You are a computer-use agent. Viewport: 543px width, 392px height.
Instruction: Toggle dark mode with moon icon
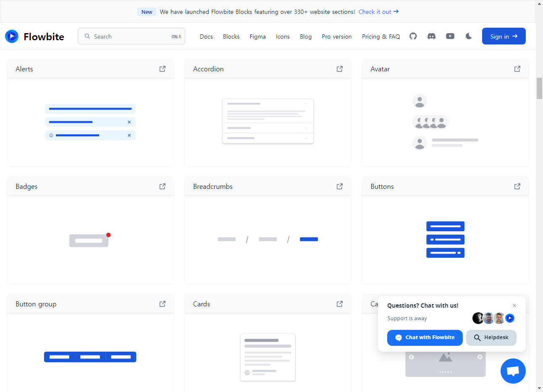469,37
